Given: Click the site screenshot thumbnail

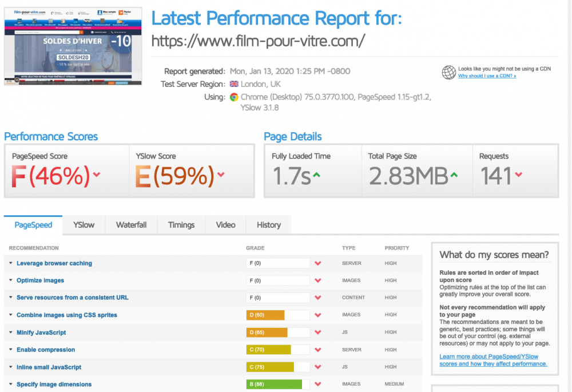Looking at the screenshot, I should [x=73, y=46].
